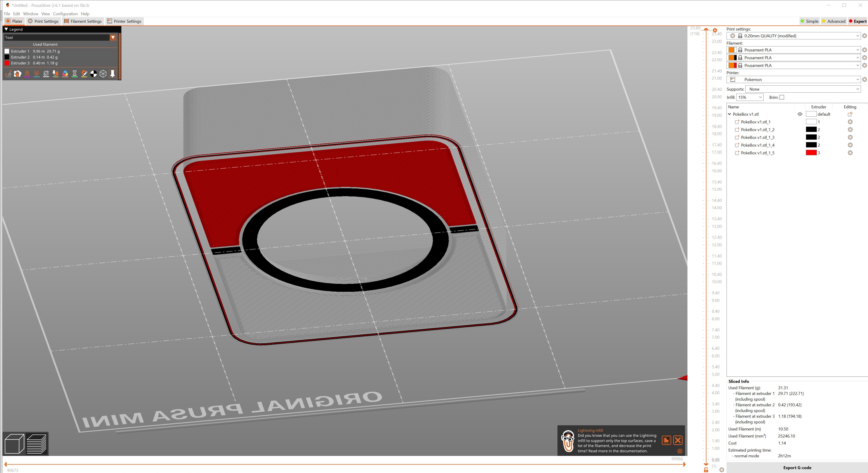Viewport: 868px width, 473px height.
Task: Open settings for PokeBox v1.stl_1 part
Action: (850, 122)
